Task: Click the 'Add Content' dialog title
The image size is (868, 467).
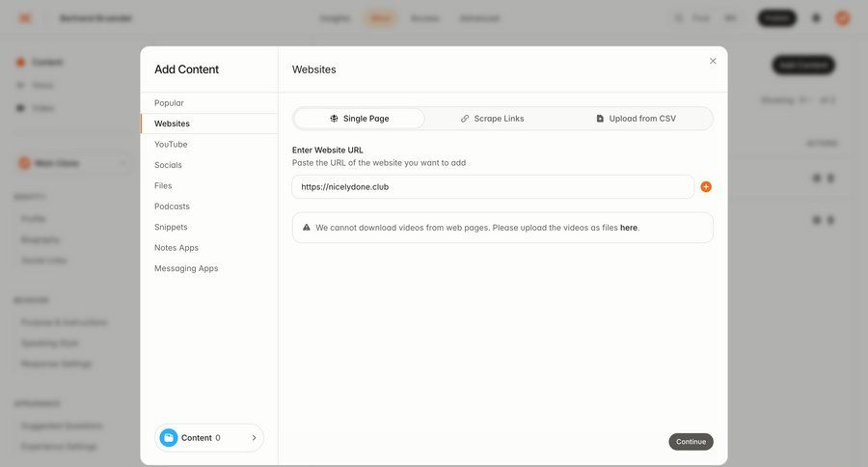Action: [186, 69]
